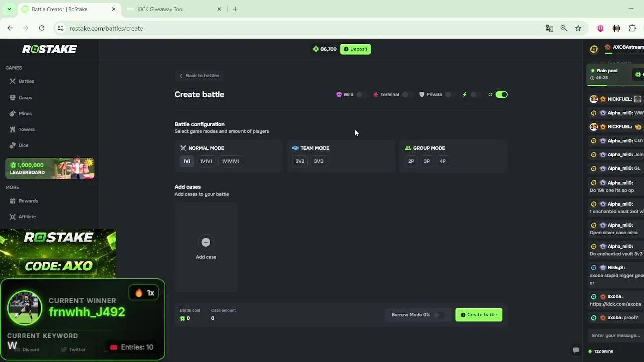Click the Cases icon in sidebar
Image resolution: width=644 pixels, height=362 pixels.
tap(13, 98)
